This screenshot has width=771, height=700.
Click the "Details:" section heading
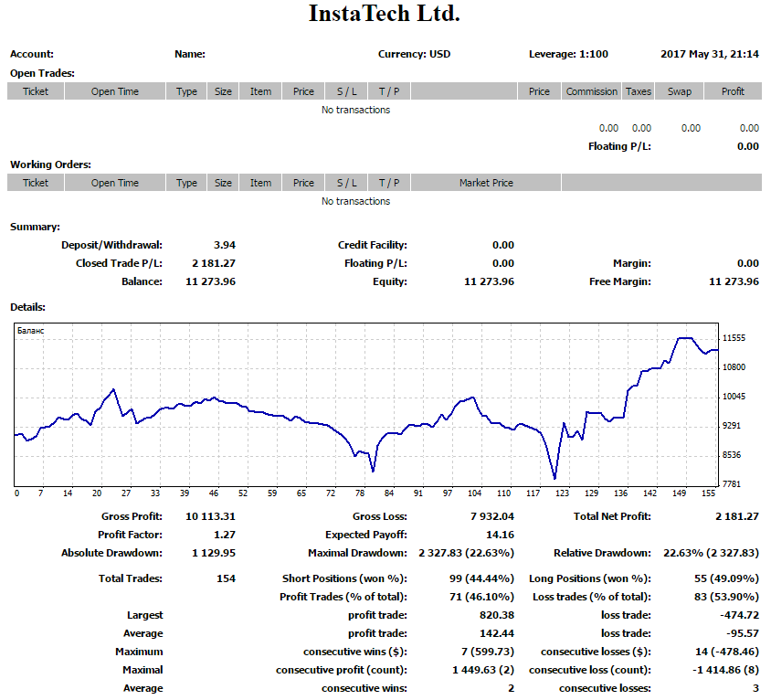pos(27,307)
